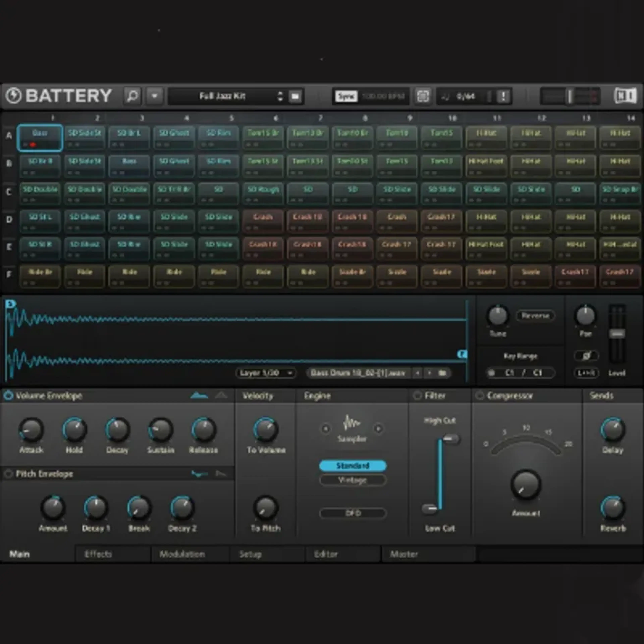Enable the DFD streaming mode
This screenshot has width=644, height=644.
point(353,513)
